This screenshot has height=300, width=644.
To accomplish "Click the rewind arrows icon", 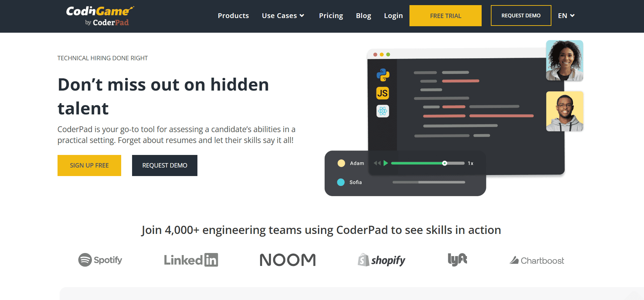I will pos(377,163).
